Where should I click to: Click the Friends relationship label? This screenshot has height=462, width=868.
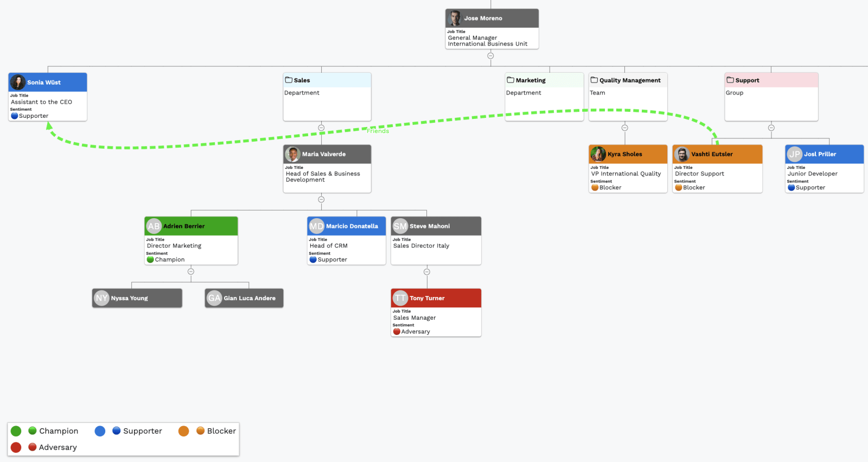click(x=378, y=131)
